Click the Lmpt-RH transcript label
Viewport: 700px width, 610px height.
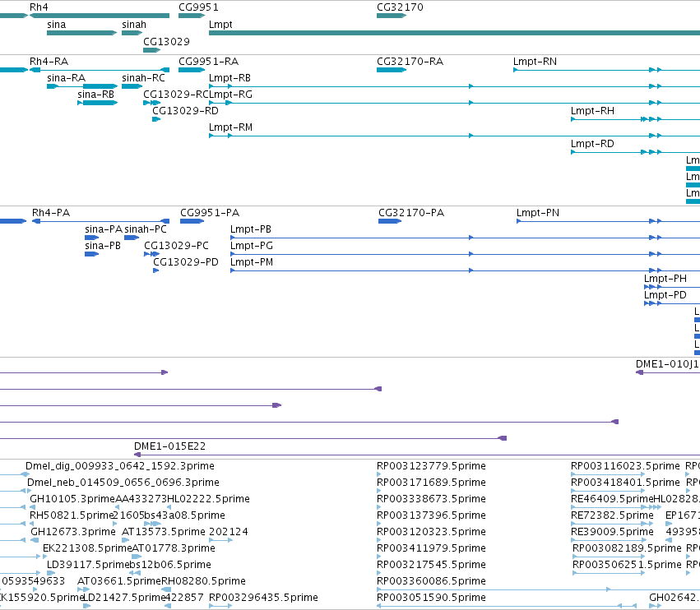[592, 111]
